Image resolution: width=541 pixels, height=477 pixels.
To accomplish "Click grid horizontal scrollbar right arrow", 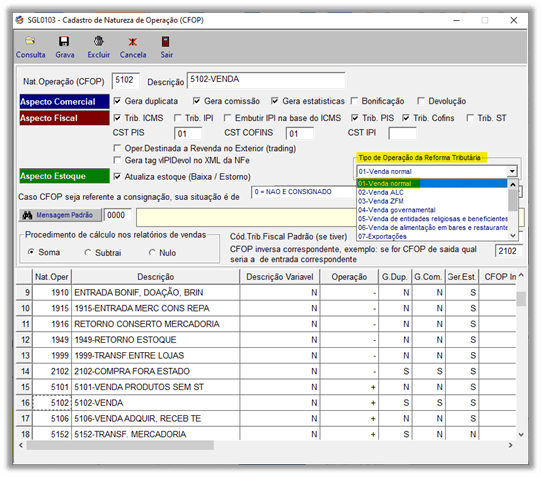I will coord(511,445).
